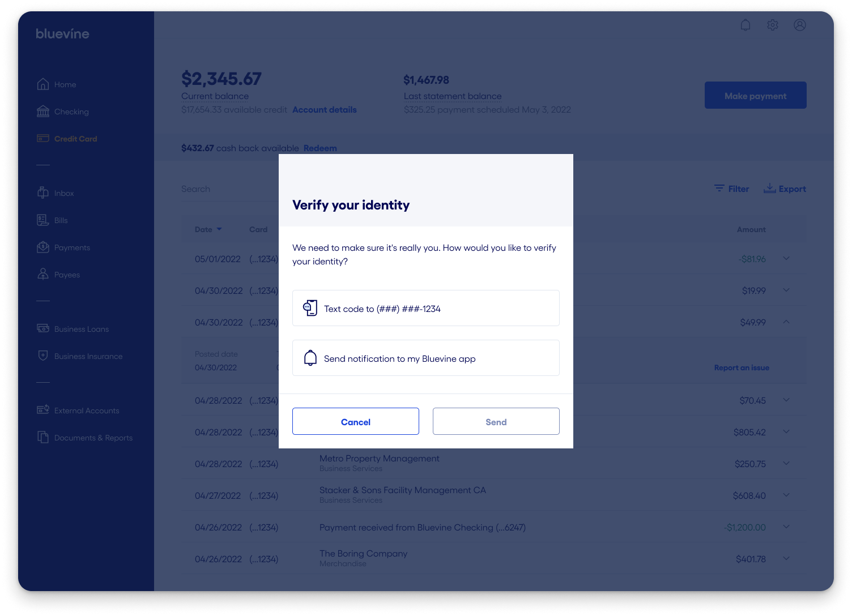The width and height of the screenshot is (852, 616).
Task: Click the Redeem cash back link
Action: pyautogui.click(x=320, y=148)
